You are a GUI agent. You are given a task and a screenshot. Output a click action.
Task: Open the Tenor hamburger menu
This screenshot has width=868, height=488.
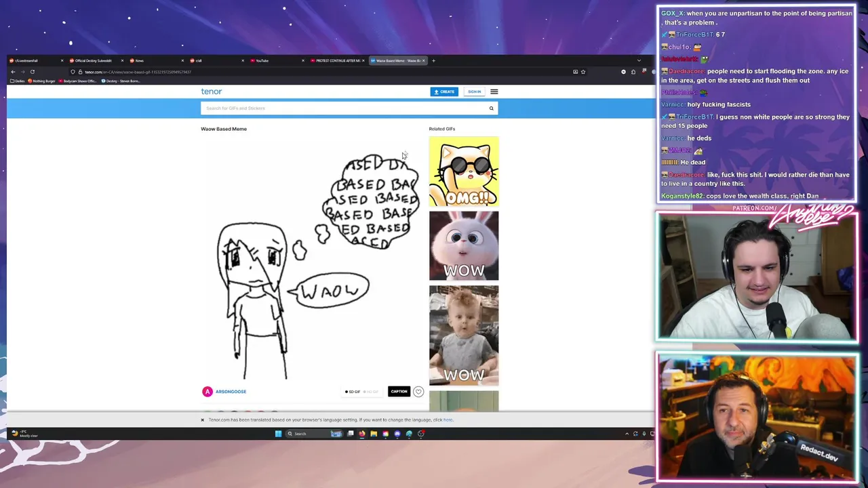[494, 91]
